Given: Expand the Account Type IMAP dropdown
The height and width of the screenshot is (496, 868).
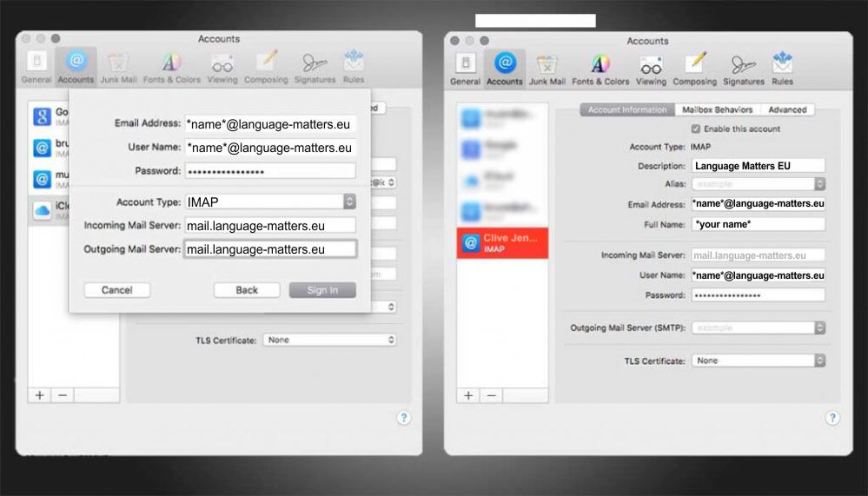Looking at the screenshot, I should coord(349,202).
